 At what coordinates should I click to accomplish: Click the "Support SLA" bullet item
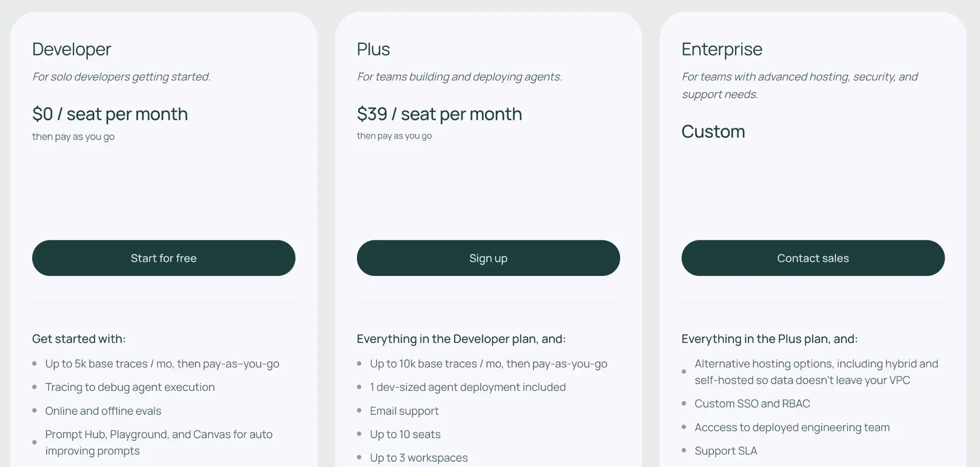(725, 451)
